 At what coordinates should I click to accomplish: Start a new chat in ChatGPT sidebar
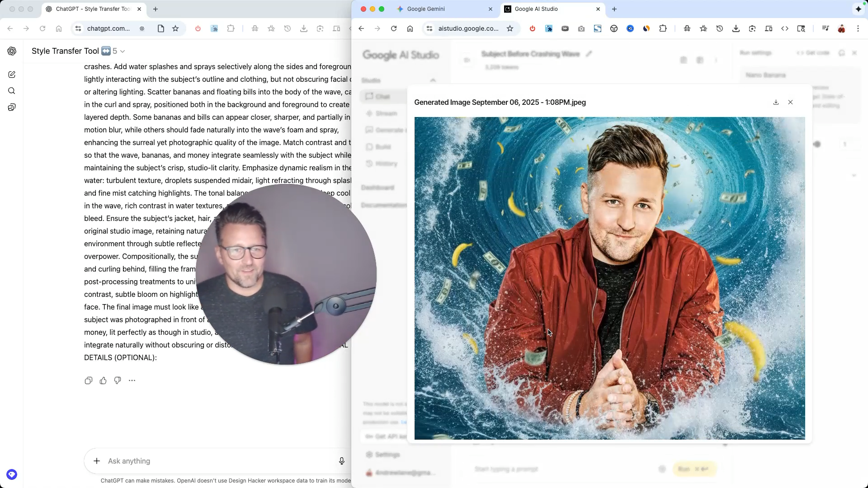[12, 75]
